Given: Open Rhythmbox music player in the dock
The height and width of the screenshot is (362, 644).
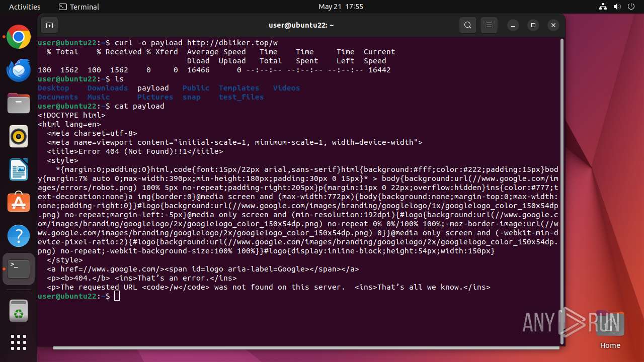Looking at the screenshot, I should [x=19, y=136].
